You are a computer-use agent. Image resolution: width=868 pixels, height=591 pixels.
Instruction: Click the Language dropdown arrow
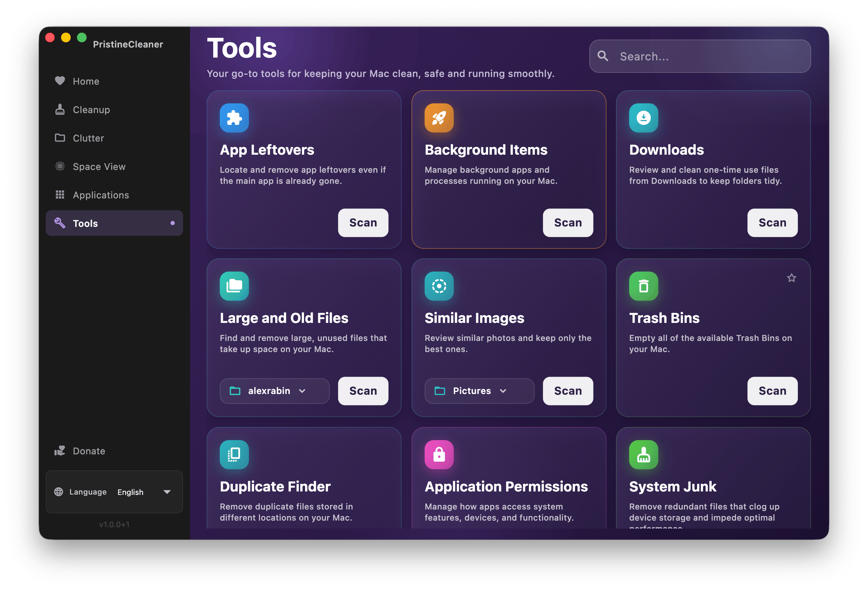pyautogui.click(x=167, y=492)
